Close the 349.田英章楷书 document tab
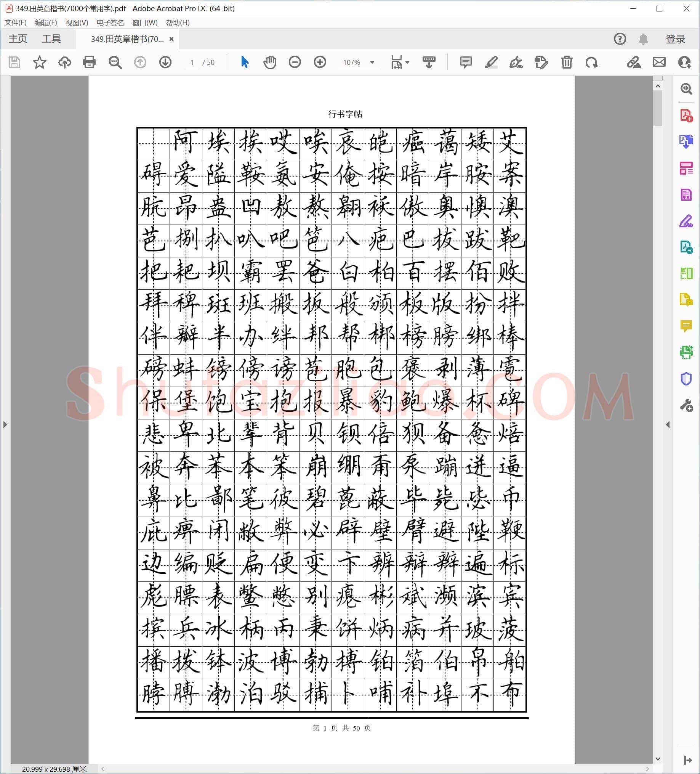The image size is (700, 774). [x=171, y=39]
